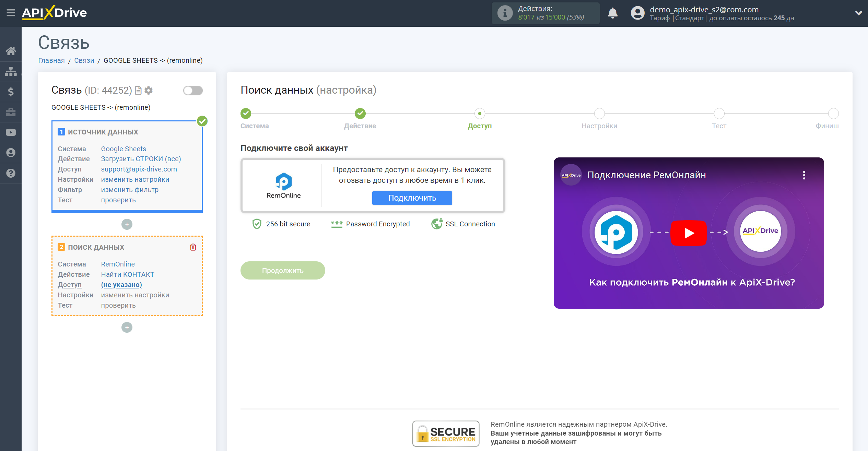
Task: Select the Финиш step
Action: click(833, 113)
